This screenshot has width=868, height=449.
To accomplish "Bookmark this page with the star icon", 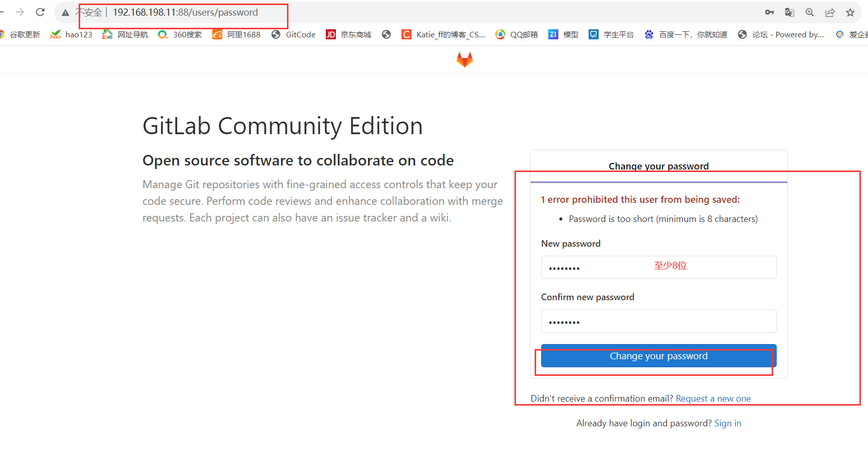I will point(850,13).
